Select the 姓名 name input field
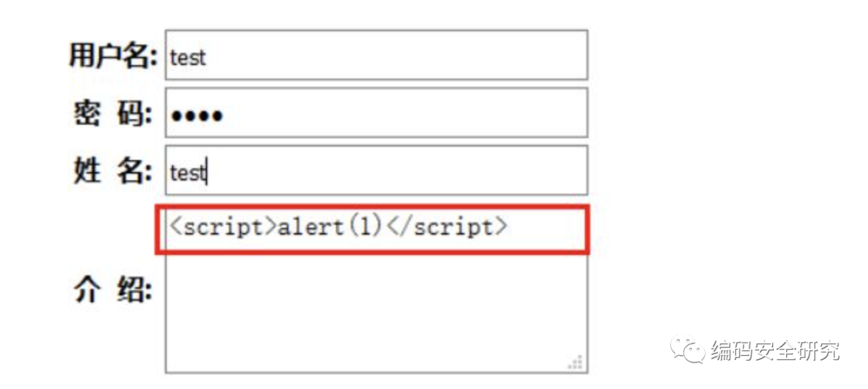The height and width of the screenshot is (389, 868). pyautogui.click(x=376, y=170)
